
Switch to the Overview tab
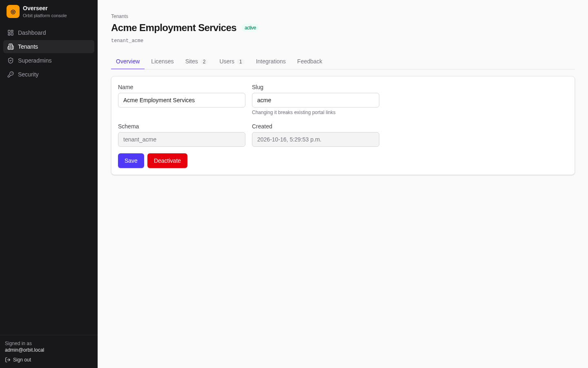coord(128,61)
